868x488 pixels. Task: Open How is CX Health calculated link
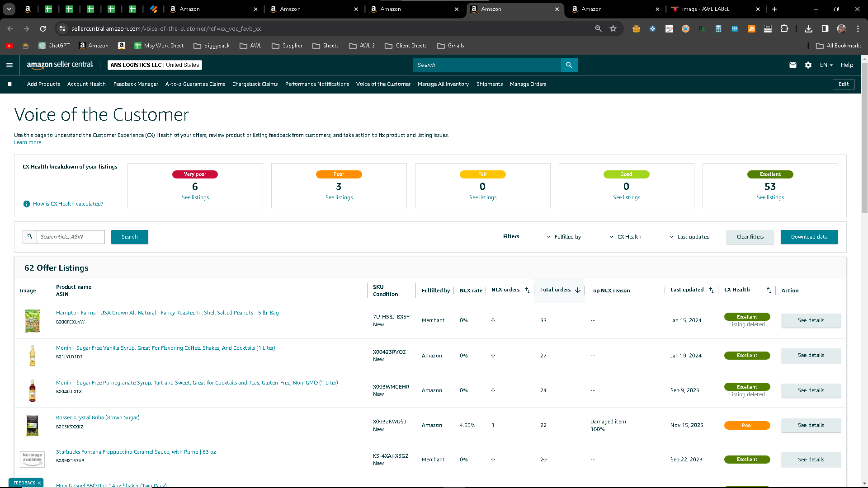pos(68,204)
